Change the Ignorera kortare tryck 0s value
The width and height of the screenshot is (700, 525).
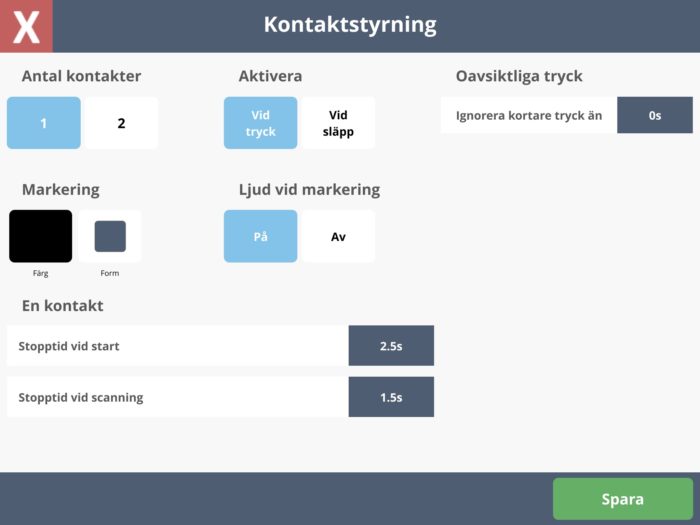(655, 115)
